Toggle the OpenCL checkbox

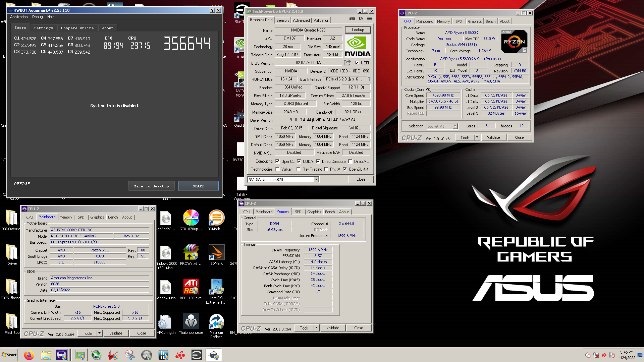tap(277, 161)
